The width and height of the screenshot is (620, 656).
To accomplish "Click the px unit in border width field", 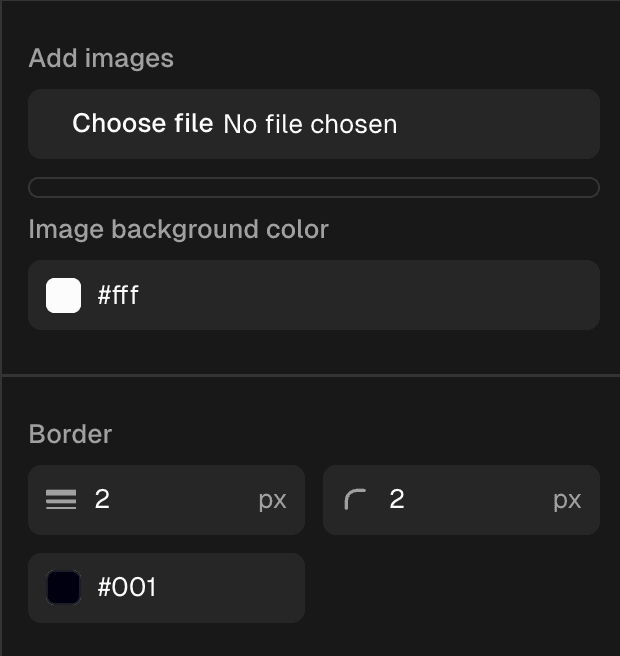I will click(272, 500).
